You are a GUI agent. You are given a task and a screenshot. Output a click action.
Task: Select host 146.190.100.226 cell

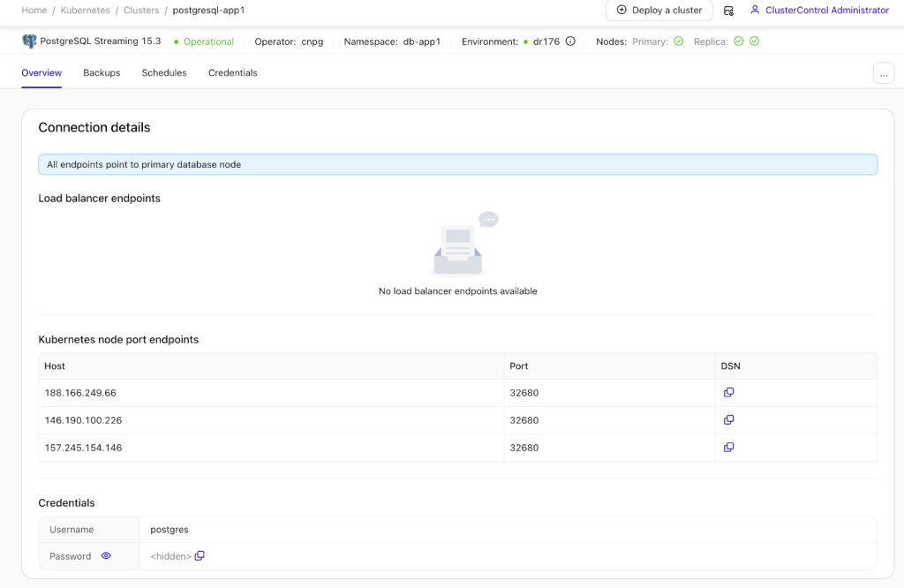click(271, 420)
